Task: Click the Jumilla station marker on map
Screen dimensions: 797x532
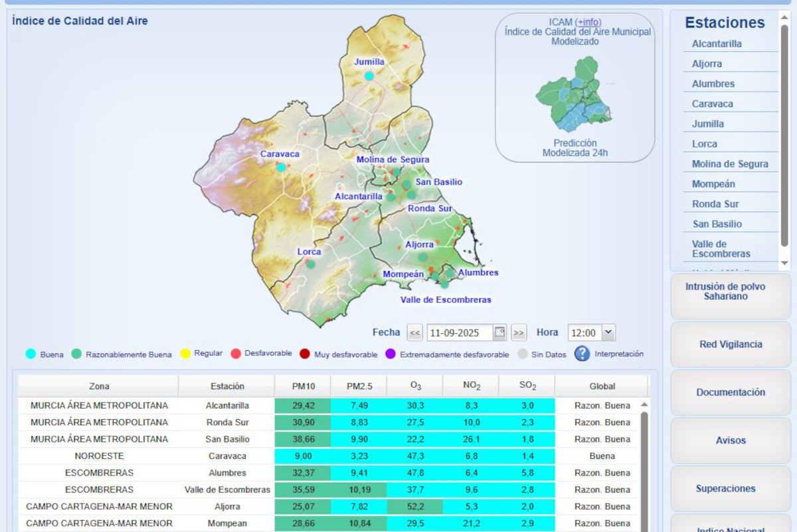Action: pyautogui.click(x=369, y=76)
